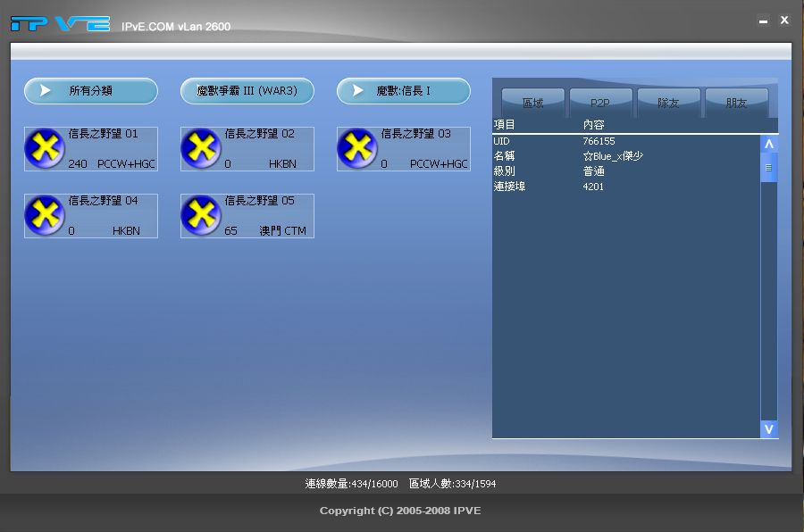Click the 名稱 row label
The width and height of the screenshot is (804, 532).
[504, 156]
